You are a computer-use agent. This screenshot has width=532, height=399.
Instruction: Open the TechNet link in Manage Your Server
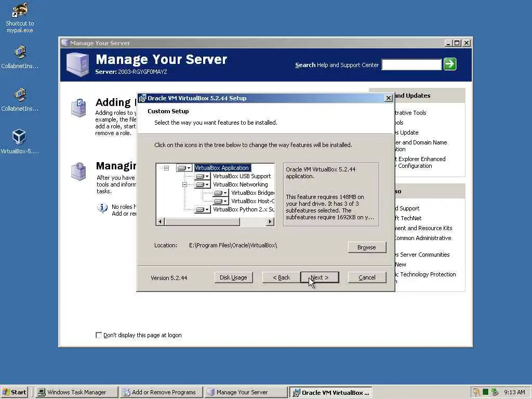[408, 218]
